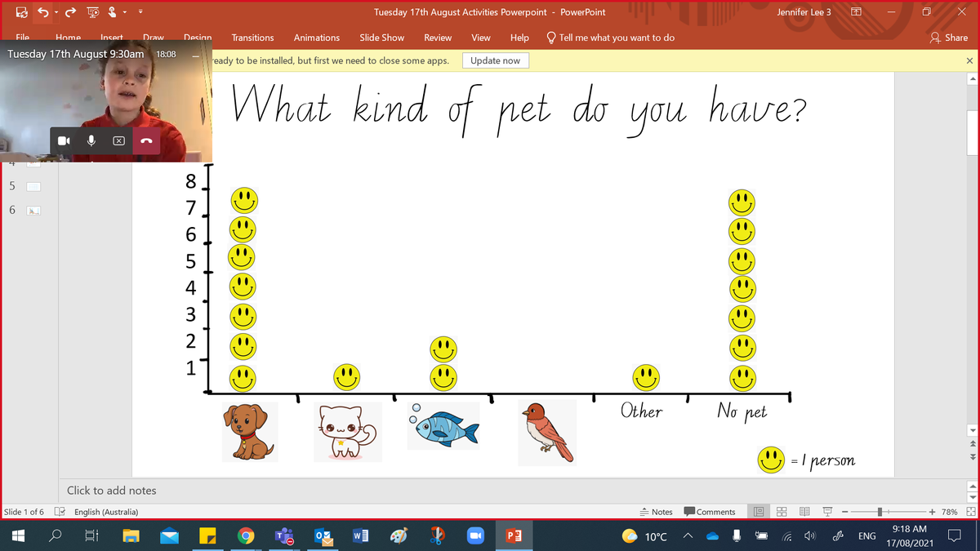This screenshot has width=980, height=551.
Task: Mute microphone in the Teams call window
Action: (91, 140)
